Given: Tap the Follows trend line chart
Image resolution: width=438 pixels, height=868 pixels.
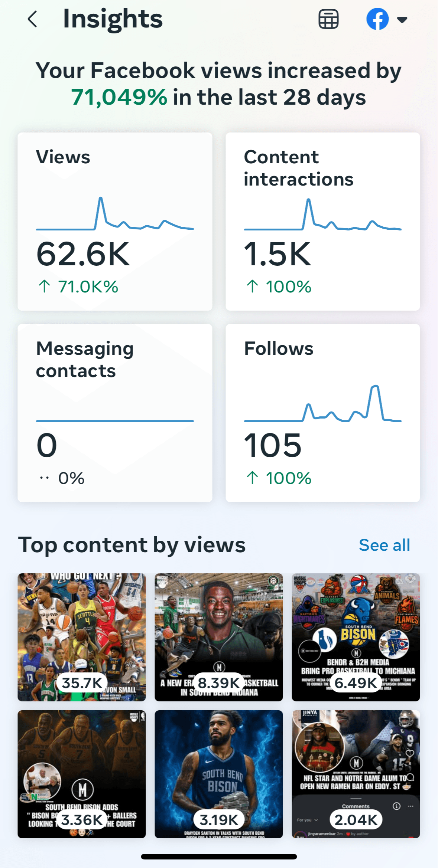Looking at the screenshot, I should pos(322,405).
